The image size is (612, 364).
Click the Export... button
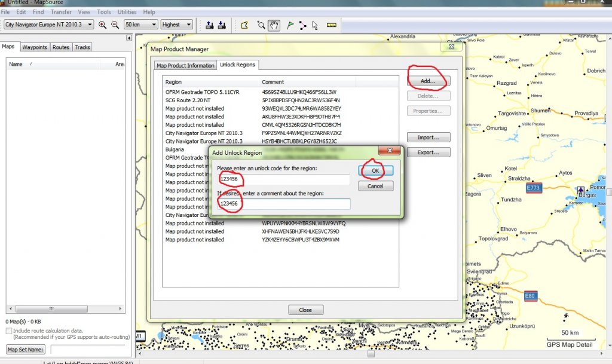(428, 152)
